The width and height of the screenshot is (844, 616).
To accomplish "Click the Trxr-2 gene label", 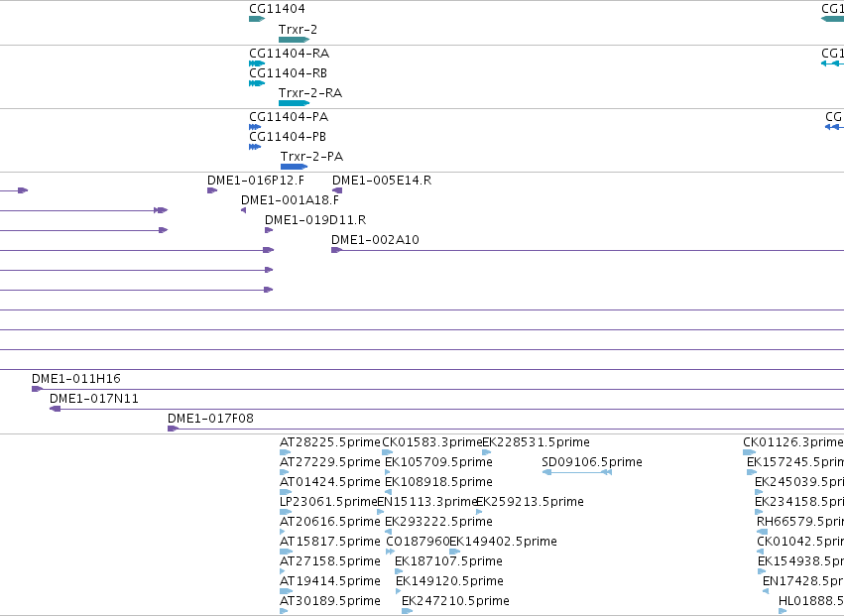I will [x=298, y=30].
